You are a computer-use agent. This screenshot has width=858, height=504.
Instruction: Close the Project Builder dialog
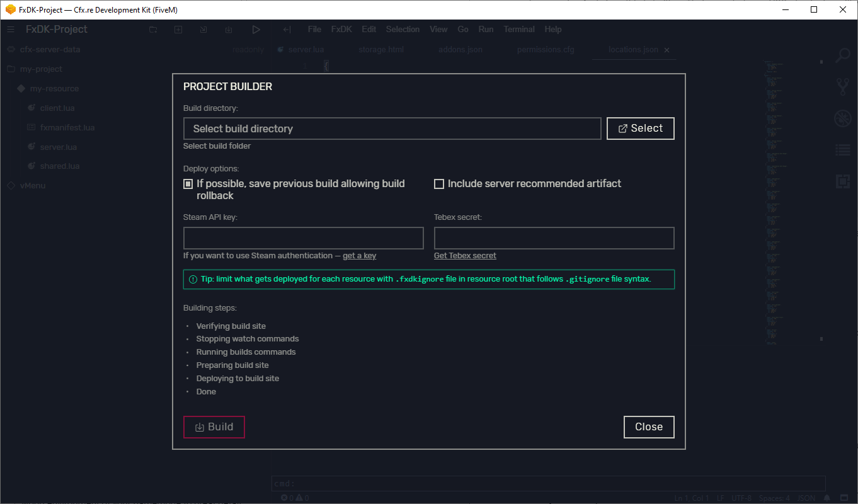tap(648, 427)
